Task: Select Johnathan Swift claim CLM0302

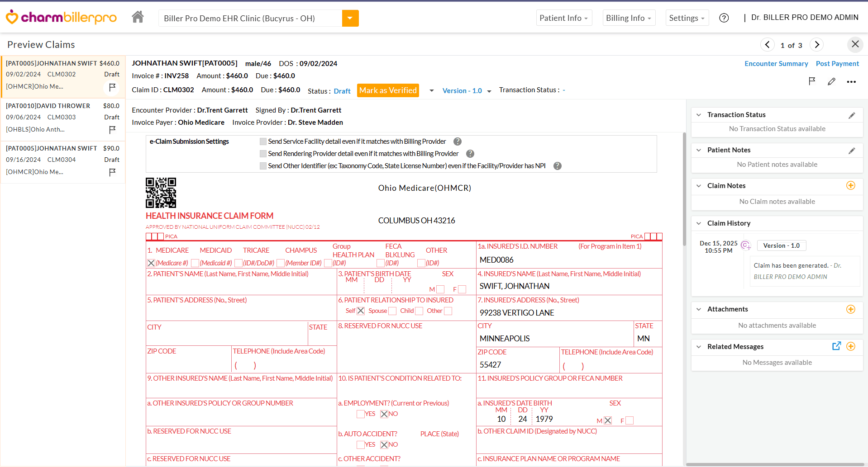Action: click(x=63, y=77)
